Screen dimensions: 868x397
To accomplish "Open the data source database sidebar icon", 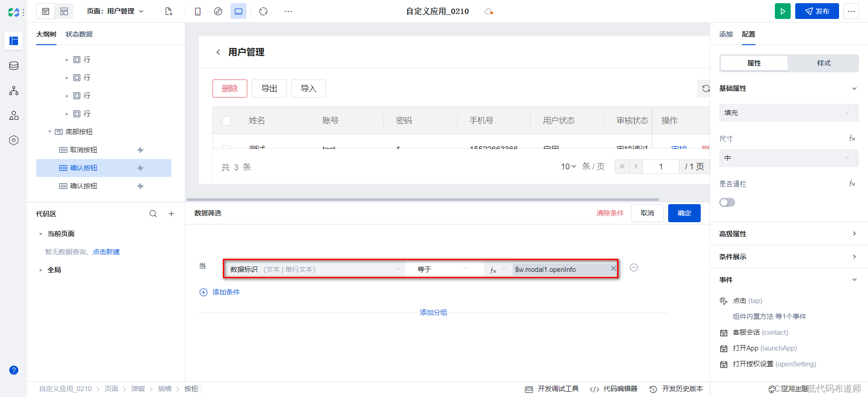I will pyautogui.click(x=14, y=66).
